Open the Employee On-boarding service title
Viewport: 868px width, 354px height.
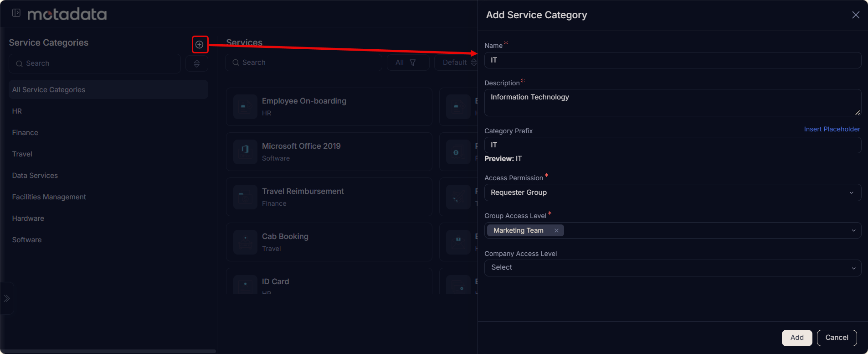coord(304,101)
